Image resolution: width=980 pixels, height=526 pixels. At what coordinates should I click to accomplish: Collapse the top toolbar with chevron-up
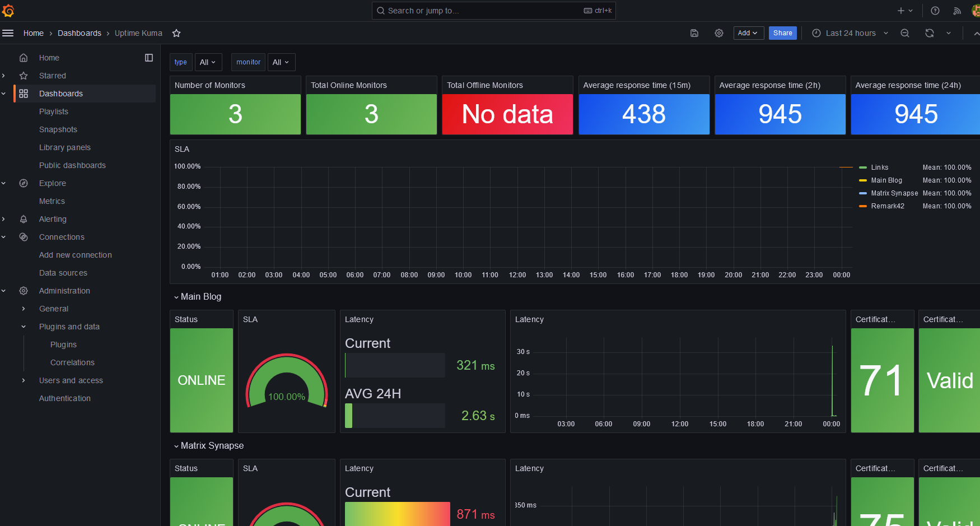pos(976,33)
